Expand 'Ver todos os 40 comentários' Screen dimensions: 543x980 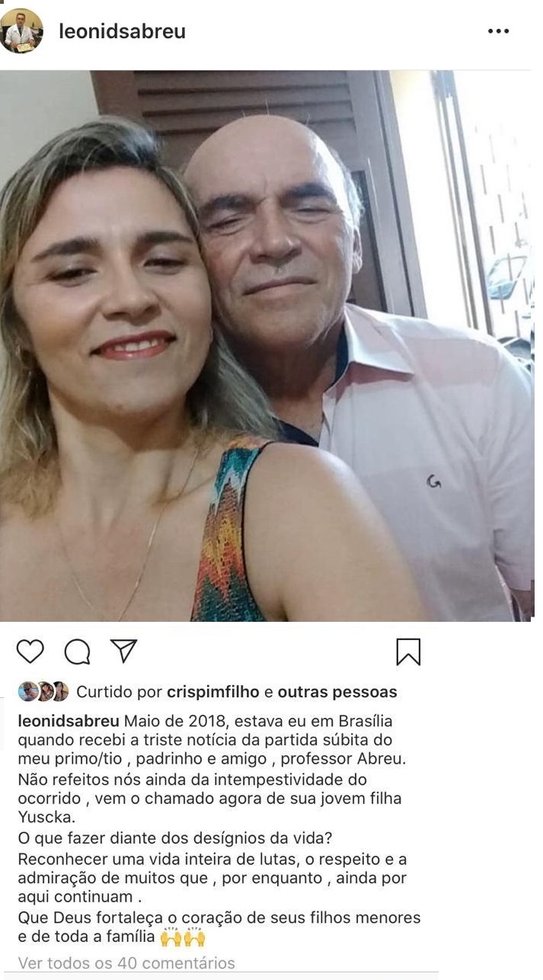[126, 963]
